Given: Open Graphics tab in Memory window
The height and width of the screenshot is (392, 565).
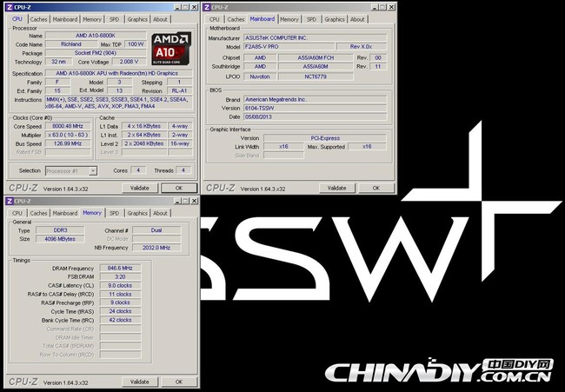Looking at the screenshot, I should (137, 213).
